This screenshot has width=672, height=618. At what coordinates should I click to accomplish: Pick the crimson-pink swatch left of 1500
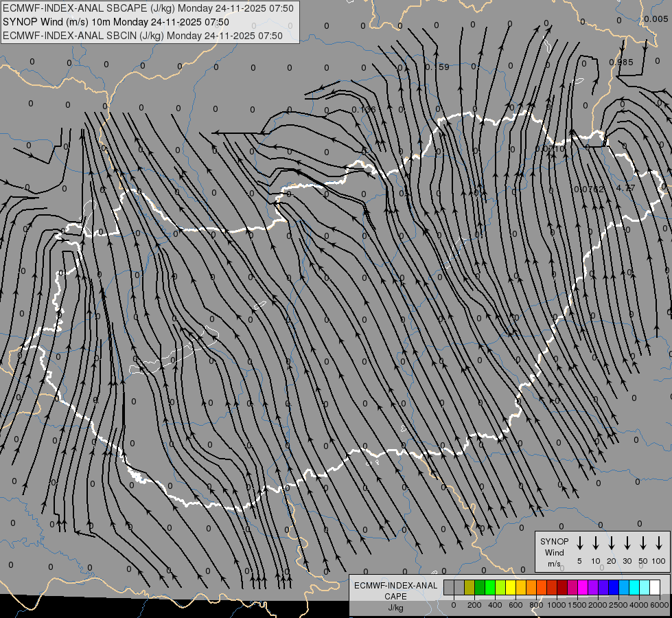point(572,587)
